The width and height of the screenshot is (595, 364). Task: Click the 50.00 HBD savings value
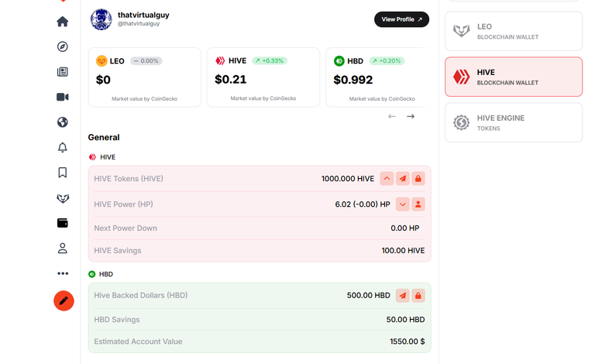click(405, 320)
